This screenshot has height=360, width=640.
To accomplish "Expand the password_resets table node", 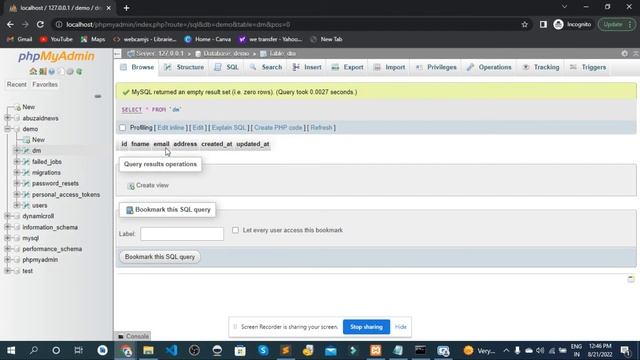I will 17,184.
